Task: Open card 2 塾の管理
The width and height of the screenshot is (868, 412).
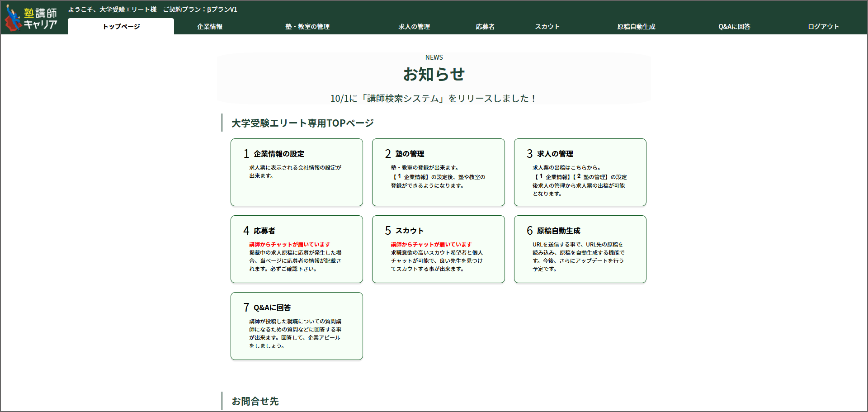Action: [x=439, y=172]
